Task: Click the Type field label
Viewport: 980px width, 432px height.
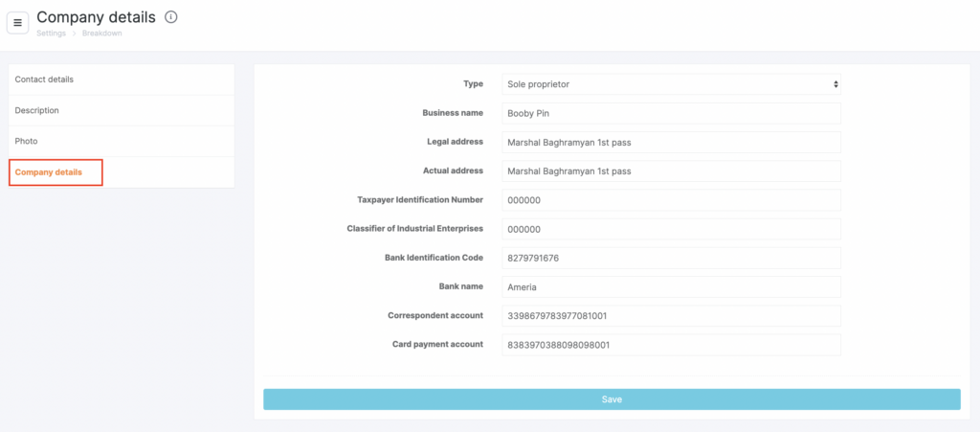Action: pyautogui.click(x=473, y=84)
